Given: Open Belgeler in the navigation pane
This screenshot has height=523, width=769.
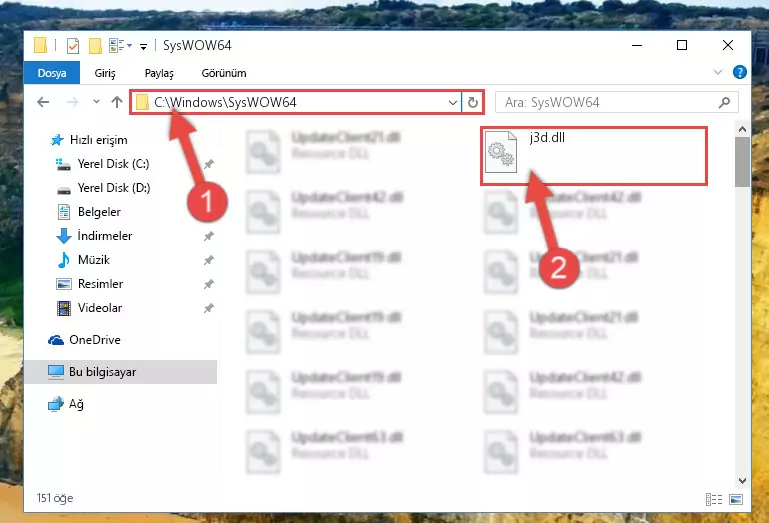Looking at the screenshot, I should 99,212.
